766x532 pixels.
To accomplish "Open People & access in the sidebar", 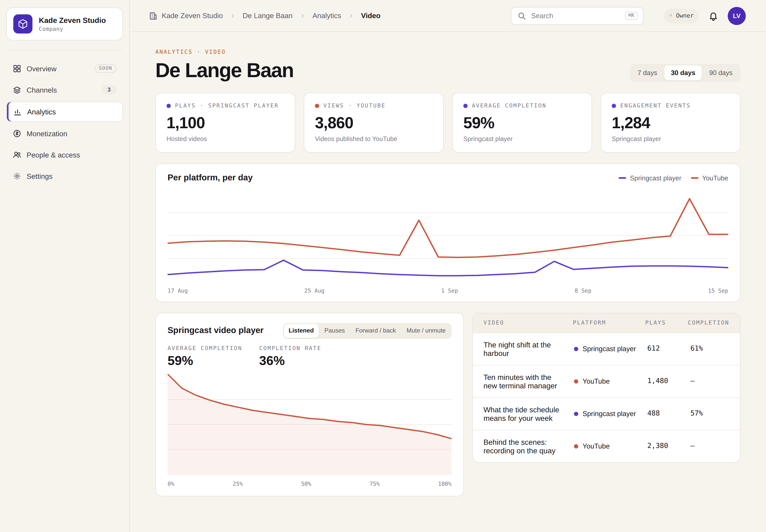I will tap(65, 155).
